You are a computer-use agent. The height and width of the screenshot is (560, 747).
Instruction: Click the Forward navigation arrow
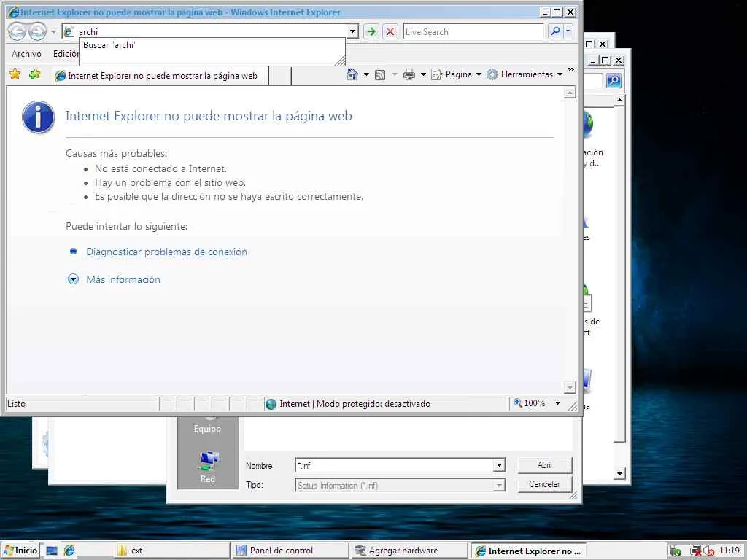tap(37, 32)
